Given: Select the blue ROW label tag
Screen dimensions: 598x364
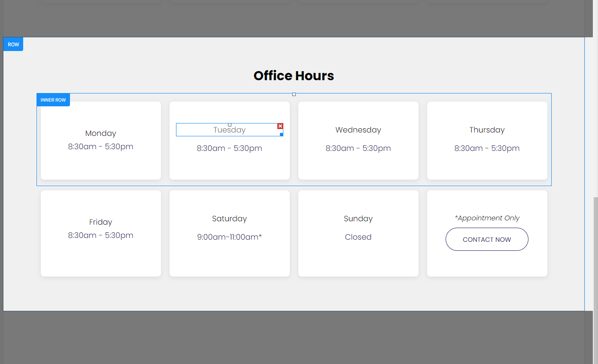Looking at the screenshot, I should (x=13, y=45).
